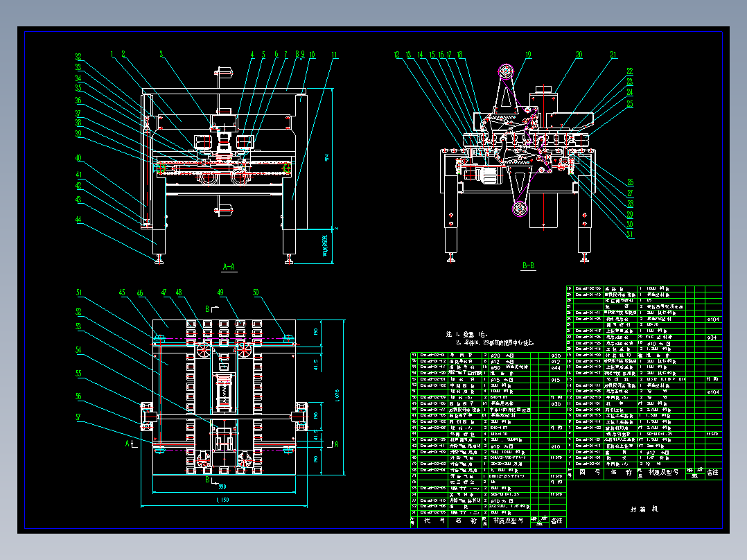Click callout number 49 above the plan view

coord(220,292)
